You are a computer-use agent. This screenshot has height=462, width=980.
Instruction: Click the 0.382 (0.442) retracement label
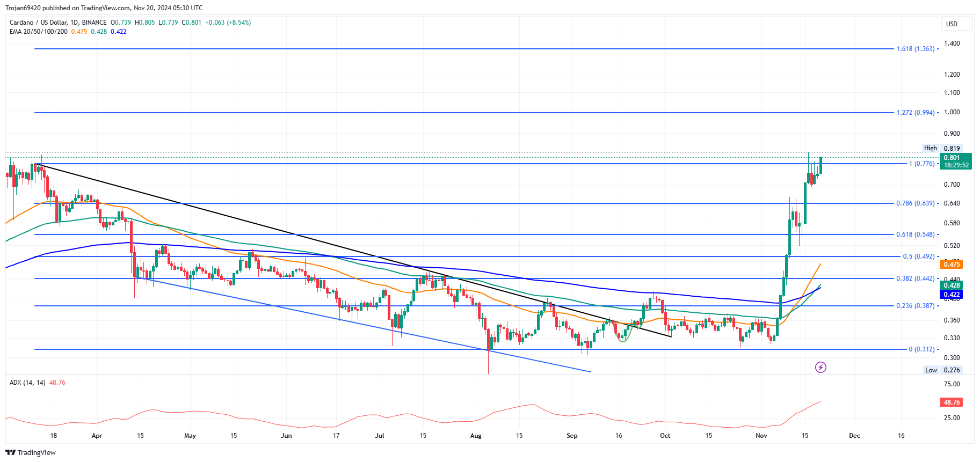click(x=915, y=278)
